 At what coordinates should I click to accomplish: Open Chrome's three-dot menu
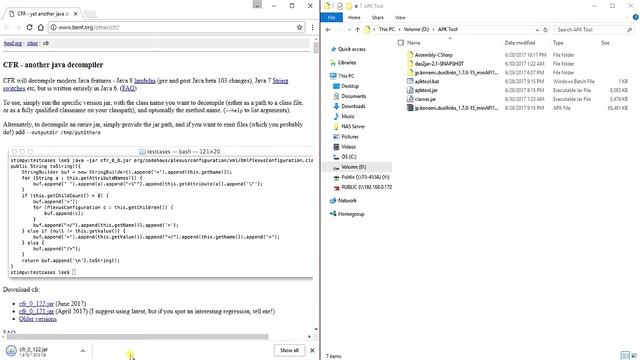point(312,27)
